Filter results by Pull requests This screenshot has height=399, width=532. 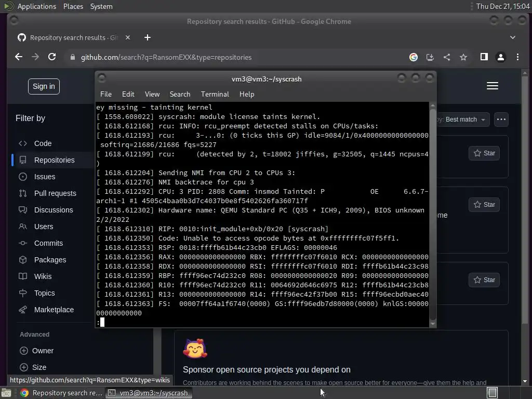point(55,193)
